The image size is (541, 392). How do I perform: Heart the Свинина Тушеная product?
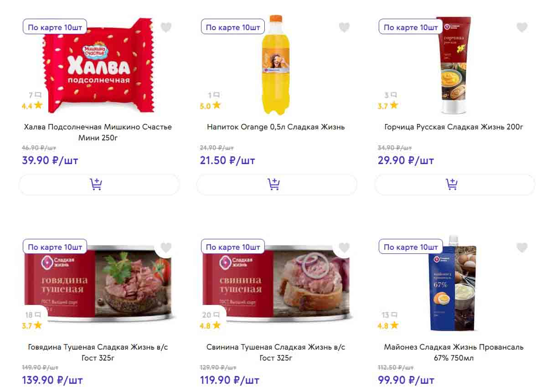click(344, 248)
